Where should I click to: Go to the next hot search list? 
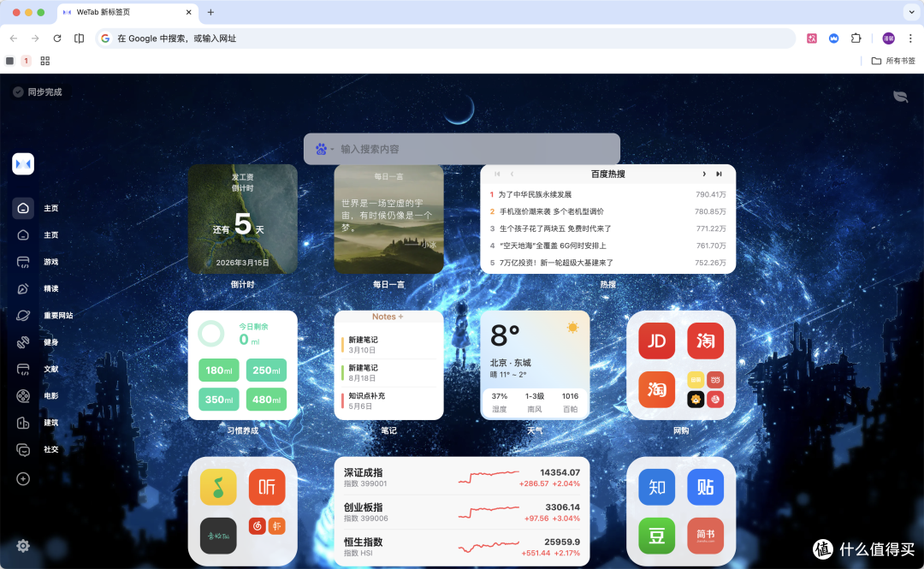pyautogui.click(x=703, y=174)
